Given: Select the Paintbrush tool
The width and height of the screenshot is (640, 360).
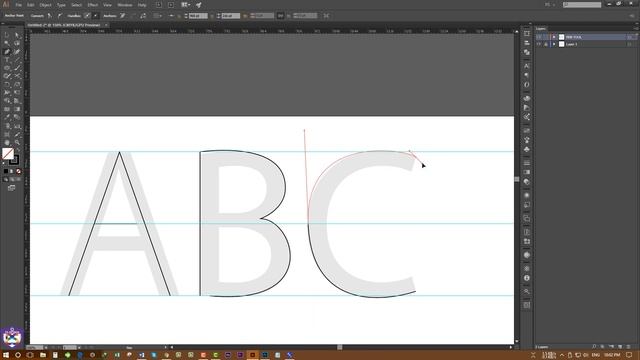Looking at the screenshot, I should point(17,68).
